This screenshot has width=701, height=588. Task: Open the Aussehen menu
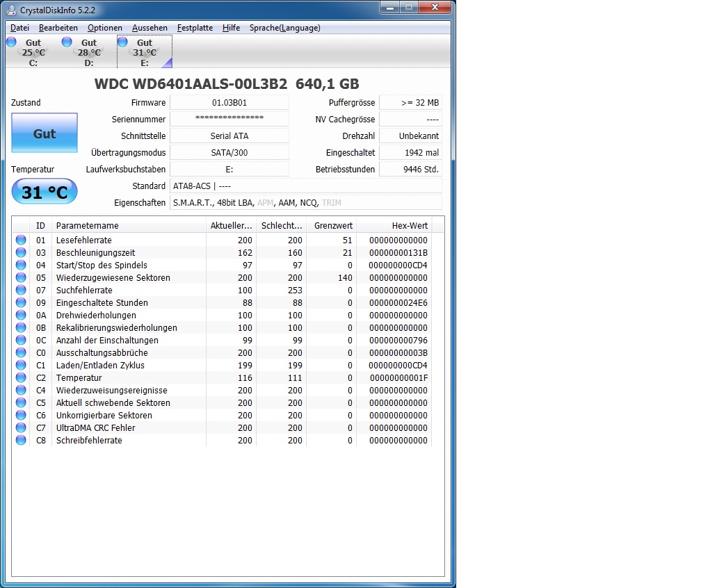click(x=150, y=28)
